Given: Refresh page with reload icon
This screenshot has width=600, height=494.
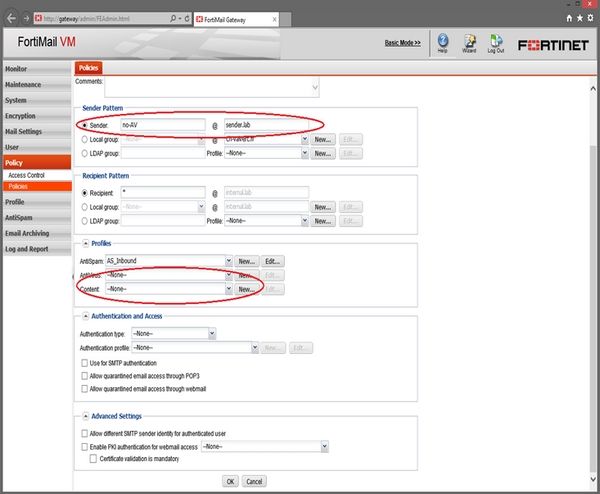Looking at the screenshot, I should click(x=187, y=18).
